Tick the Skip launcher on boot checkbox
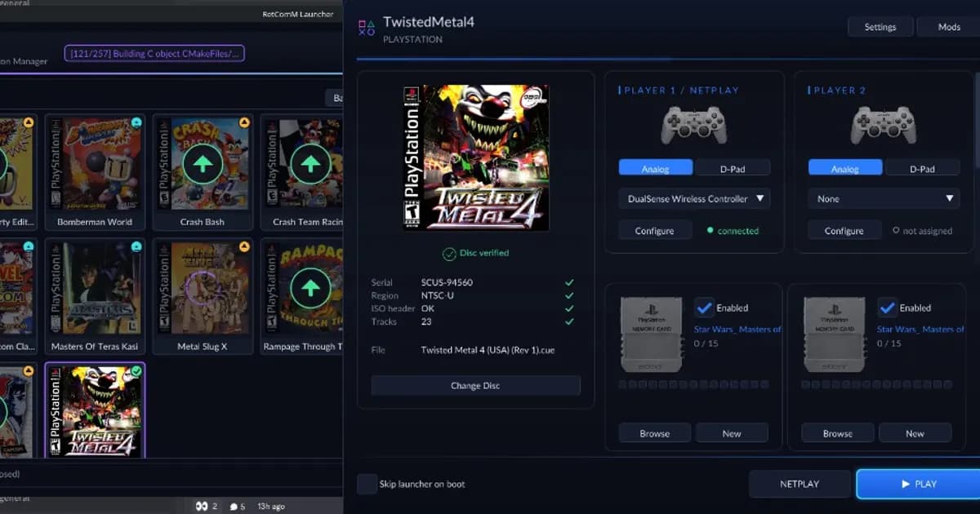 point(367,484)
